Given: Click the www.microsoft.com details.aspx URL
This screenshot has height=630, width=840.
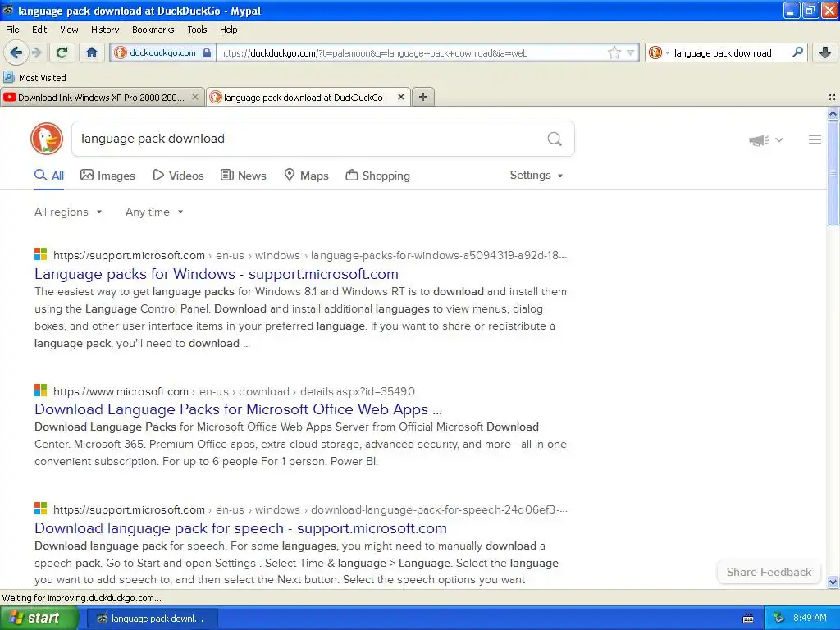Looking at the screenshot, I should [x=234, y=391].
